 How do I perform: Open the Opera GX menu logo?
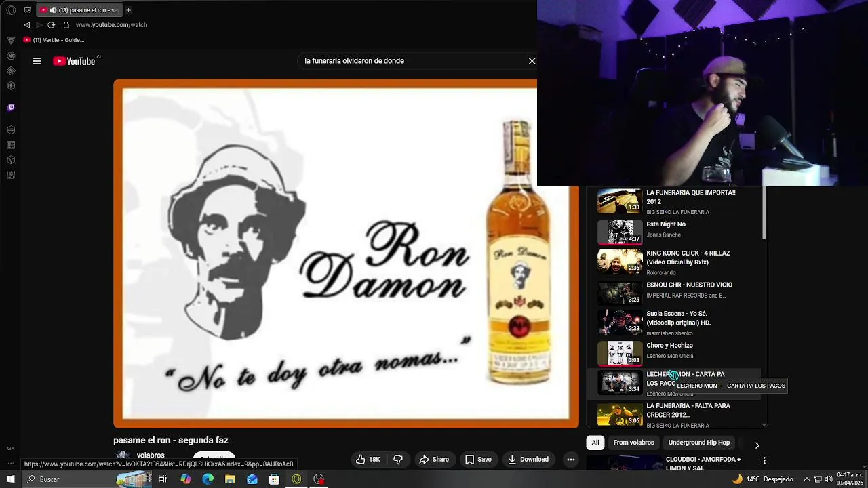[11, 10]
